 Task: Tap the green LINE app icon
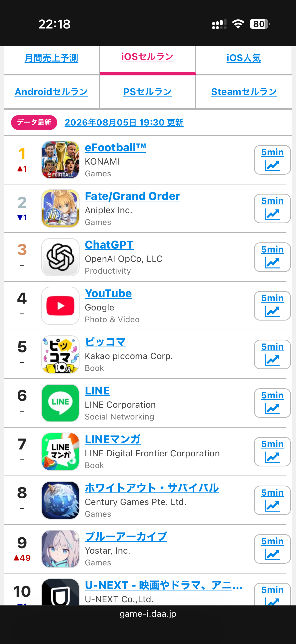click(x=60, y=403)
